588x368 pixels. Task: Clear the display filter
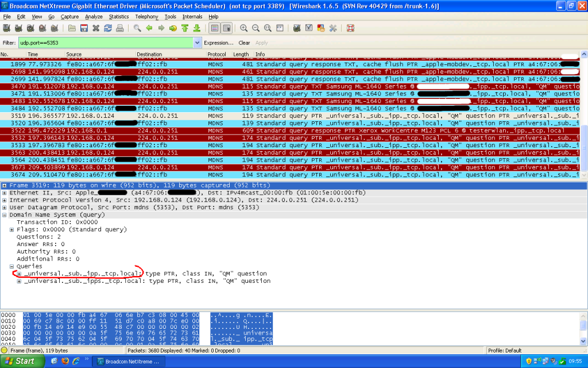tap(244, 43)
